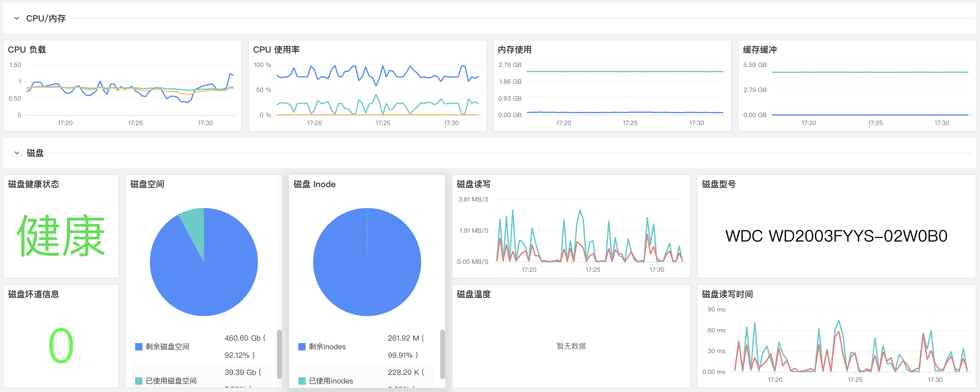Toggle the 剩余inodes legend swatch
The height and width of the screenshot is (392, 980).
pos(302,347)
